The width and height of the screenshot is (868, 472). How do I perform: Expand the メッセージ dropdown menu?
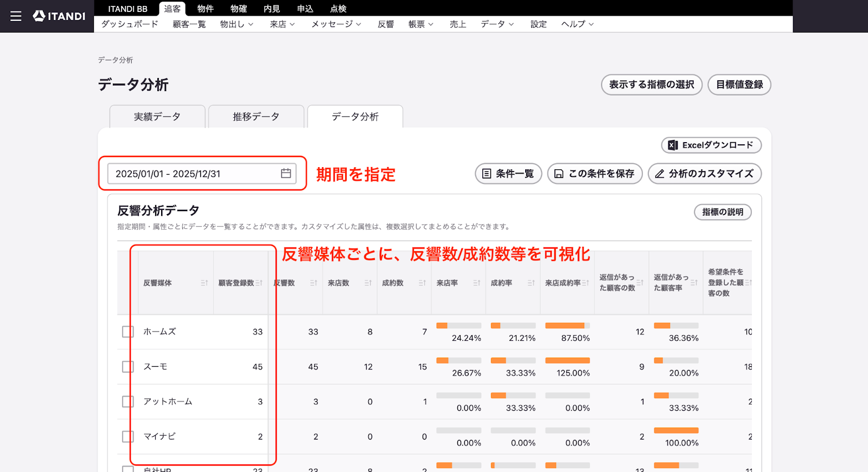pos(336,24)
